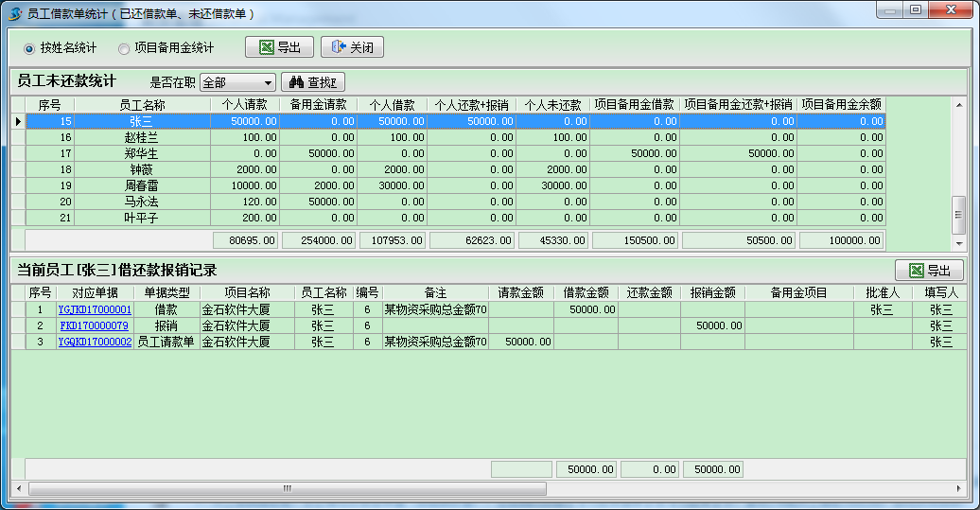Click the 备用金项目 column header

798,292
